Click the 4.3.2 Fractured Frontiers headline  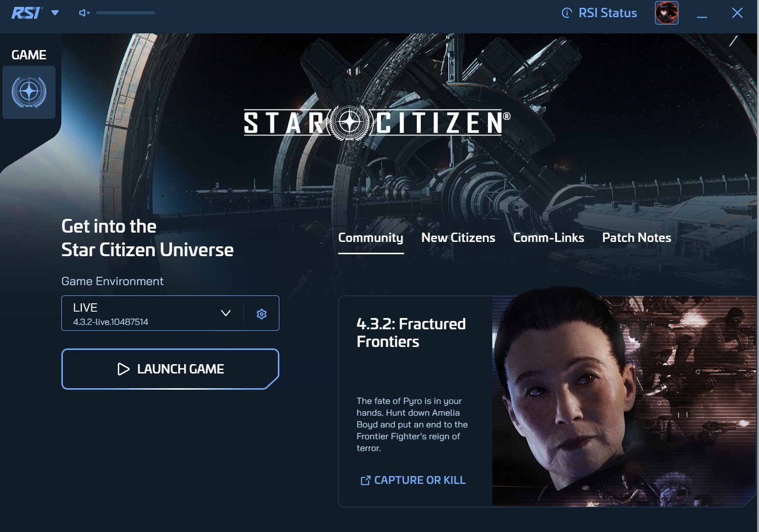point(411,333)
